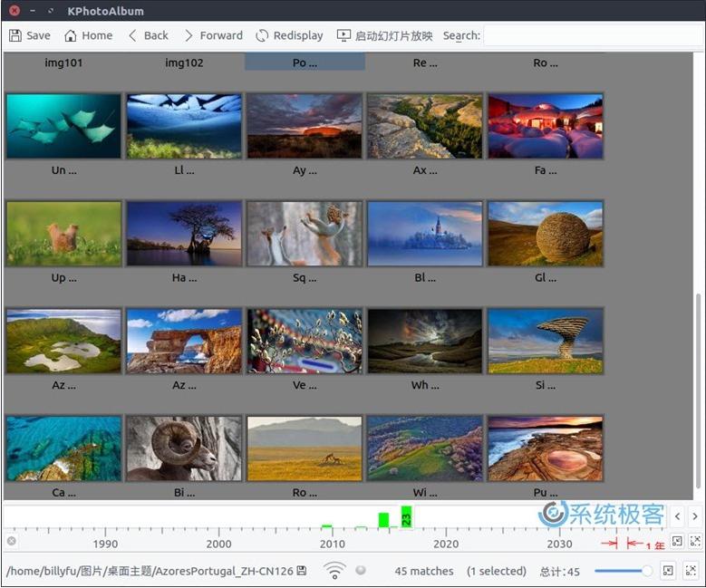Select the tallest green timeline bar
Screen dimensions: 706x588
click(406, 517)
